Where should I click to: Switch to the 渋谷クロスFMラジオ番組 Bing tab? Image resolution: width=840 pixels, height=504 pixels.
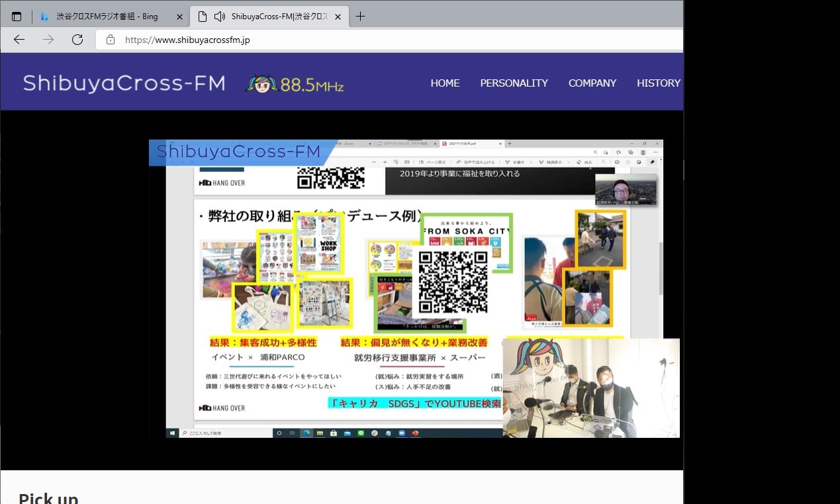(x=106, y=17)
